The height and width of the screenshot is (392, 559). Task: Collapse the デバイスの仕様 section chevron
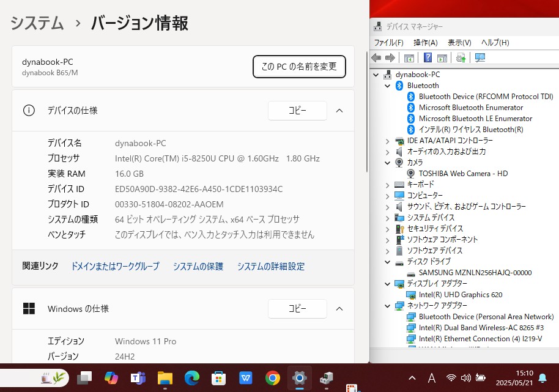(x=339, y=111)
